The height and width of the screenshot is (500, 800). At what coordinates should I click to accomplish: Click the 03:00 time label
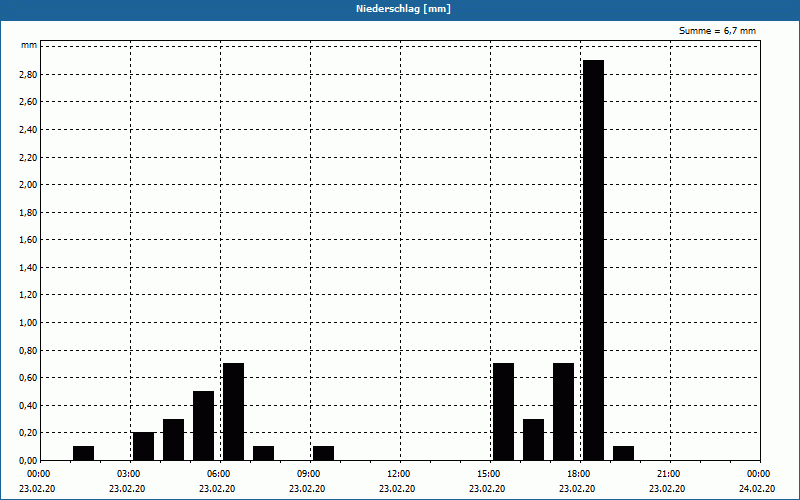[131, 474]
